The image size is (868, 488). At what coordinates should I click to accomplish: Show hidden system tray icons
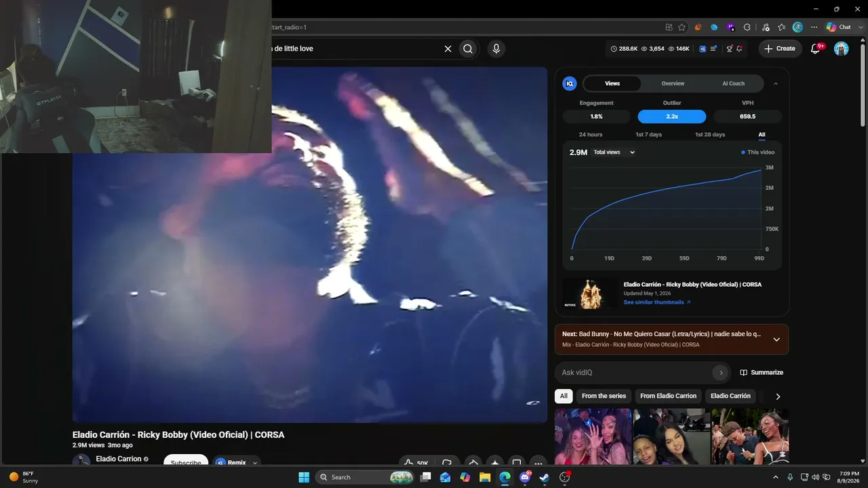click(x=776, y=477)
